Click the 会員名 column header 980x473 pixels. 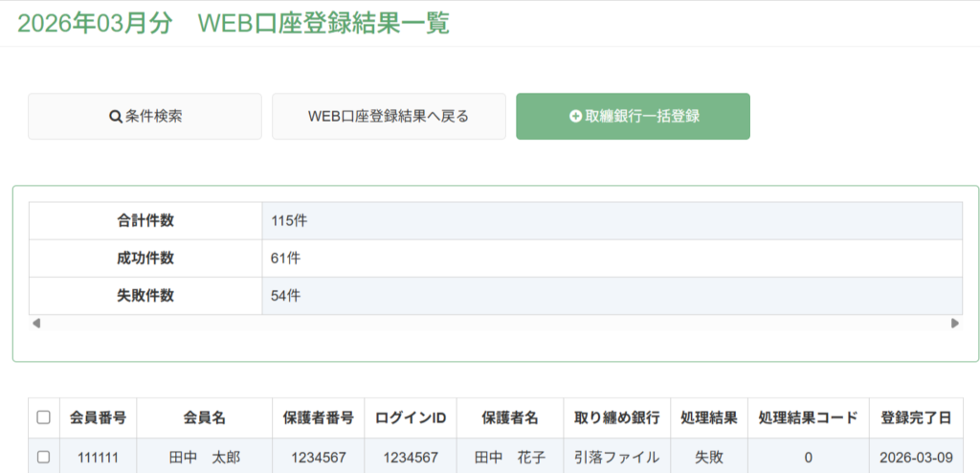pos(205,417)
